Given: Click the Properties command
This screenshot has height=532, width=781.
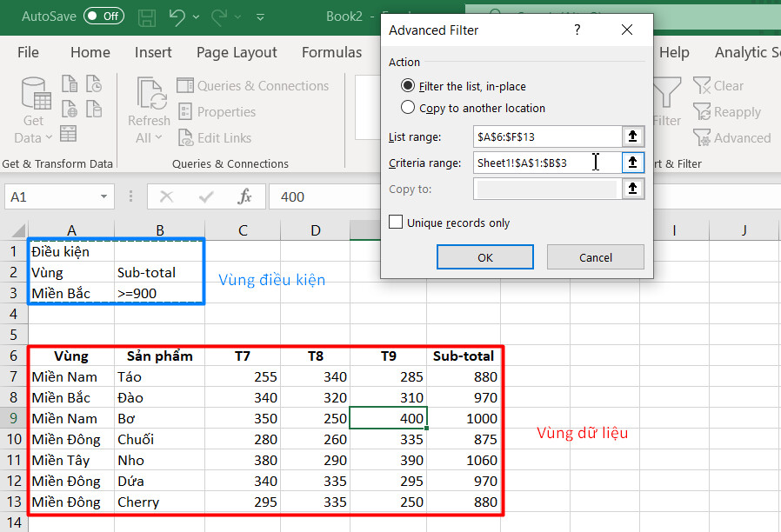Looking at the screenshot, I should tap(217, 112).
